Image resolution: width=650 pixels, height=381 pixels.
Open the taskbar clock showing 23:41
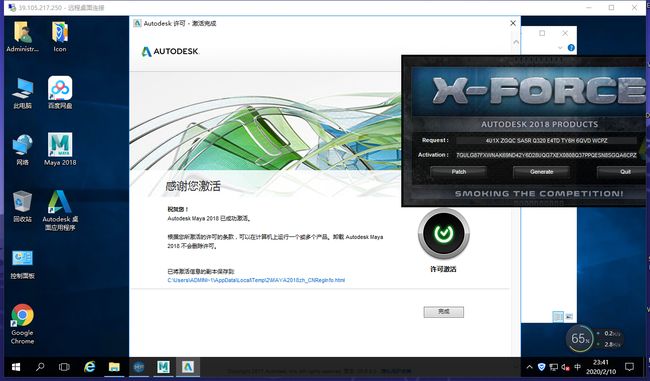pyautogui.click(x=601, y=367)
